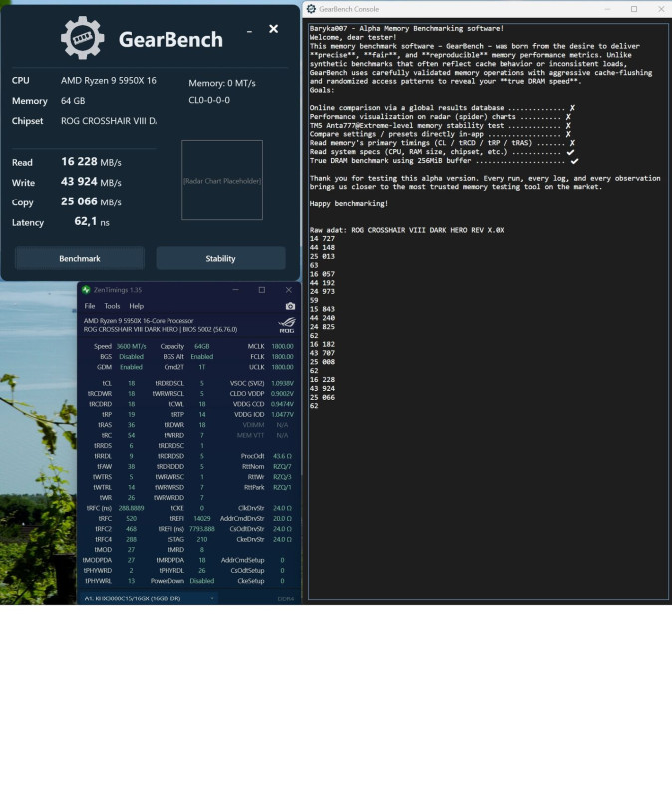Minimize the ZenTimings window
This screenshot has height=798, width=672.
[x=235, y=290]
